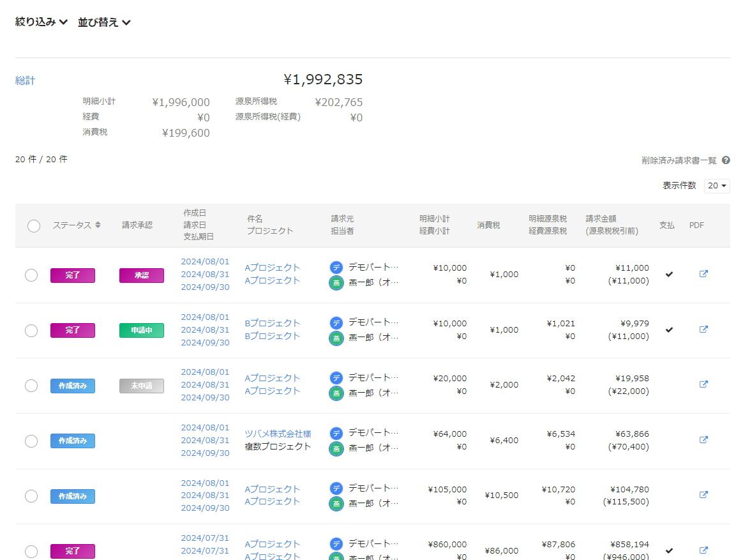Open the 削除済み請求書一覧 link
Screen dimensions: 743x560
tap(679, 160)
